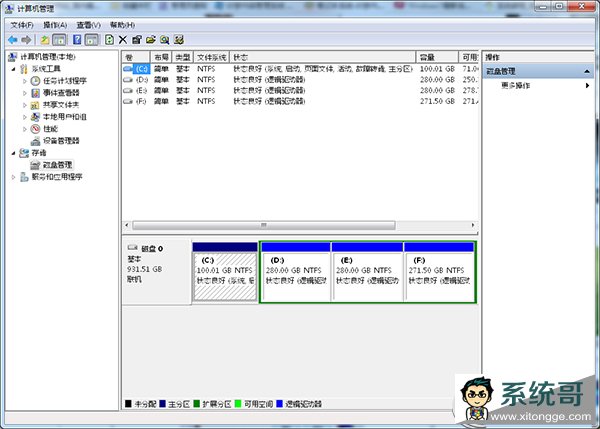Select the 共享文件夹 shared folder icon

click(35, 105)
